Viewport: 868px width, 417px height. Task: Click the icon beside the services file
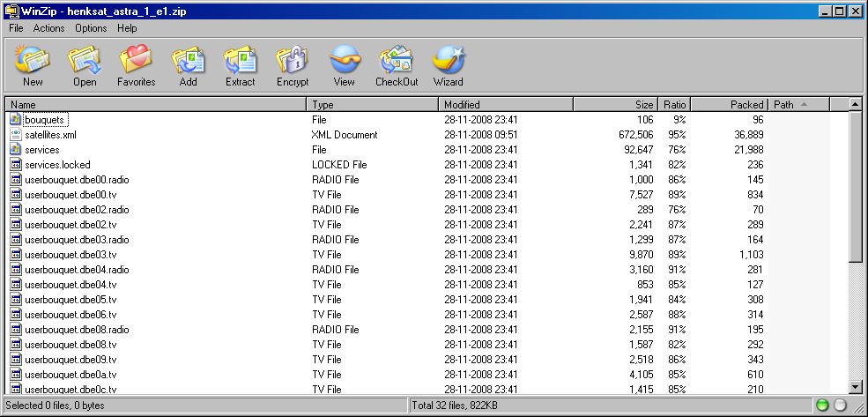click(x=16, y=150)
